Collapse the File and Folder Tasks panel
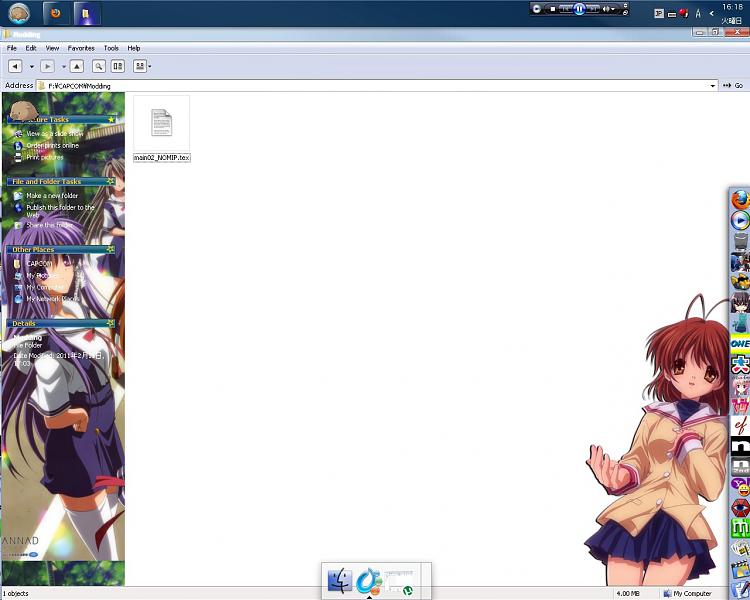The image size is (750, 600). (x=110, y=181)
